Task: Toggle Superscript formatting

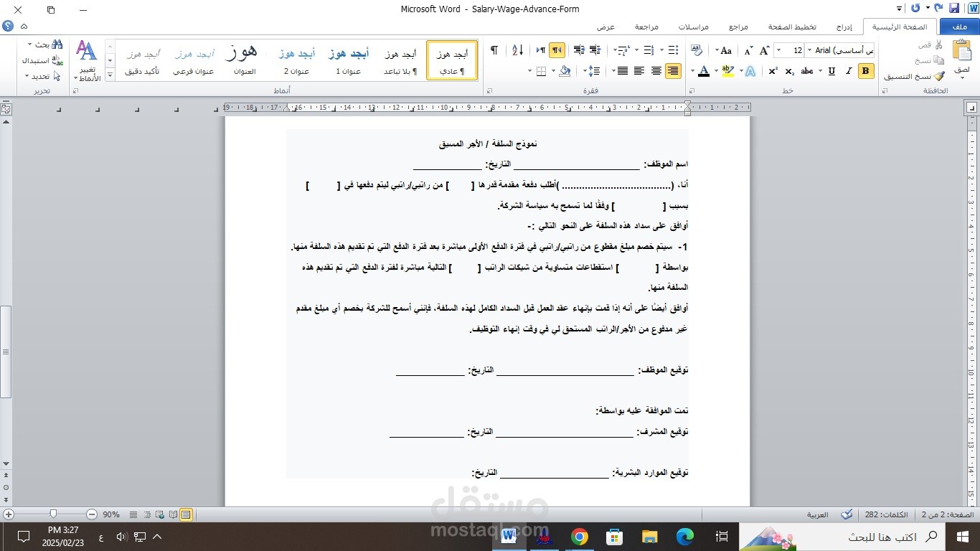Action: (x=773, y=71)
